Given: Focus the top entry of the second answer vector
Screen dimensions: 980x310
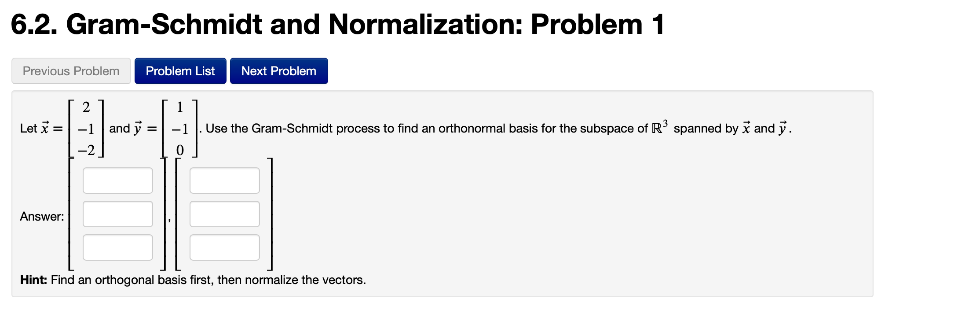Looking at the screenshot, I should (224, 180).
